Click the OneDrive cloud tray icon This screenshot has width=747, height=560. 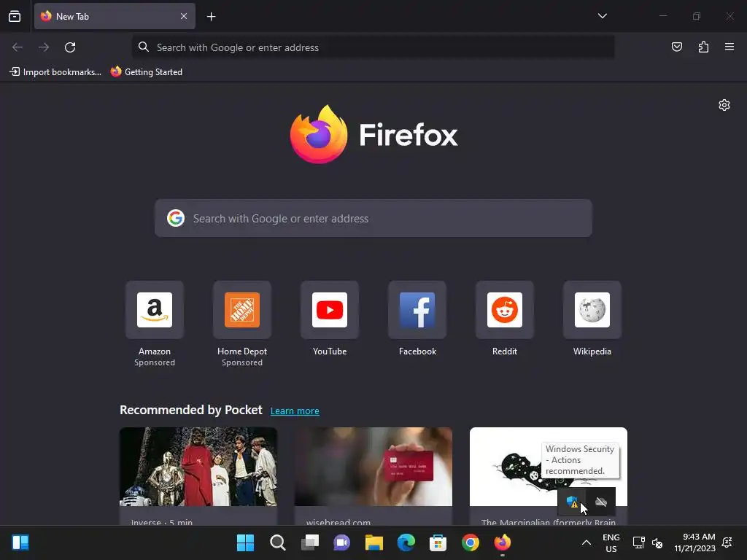tap(601, 502)
